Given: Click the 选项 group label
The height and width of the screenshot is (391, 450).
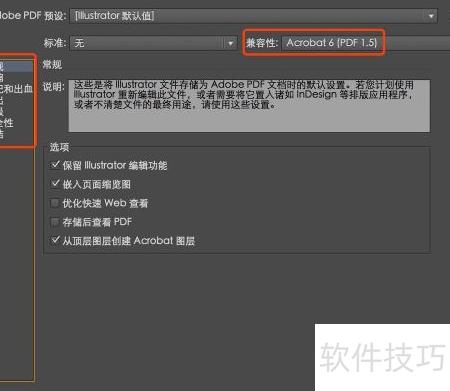Looking at the screenshot, I should coord(59,147).
